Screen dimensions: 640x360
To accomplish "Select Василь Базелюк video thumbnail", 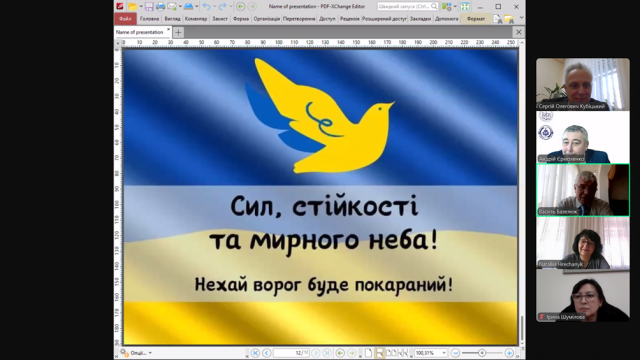I will pos(583,190).
